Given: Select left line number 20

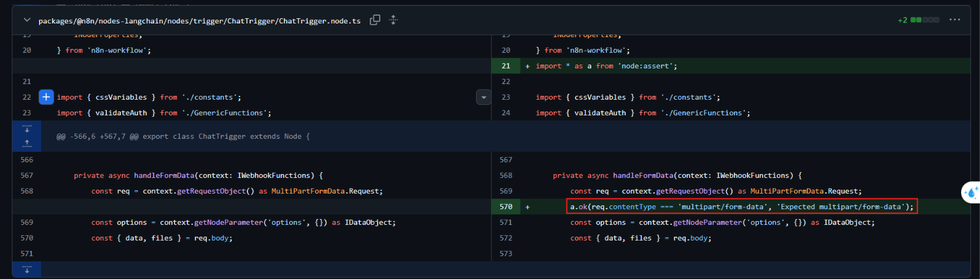Looking at the screenshot, I should [x=27, y=50].
